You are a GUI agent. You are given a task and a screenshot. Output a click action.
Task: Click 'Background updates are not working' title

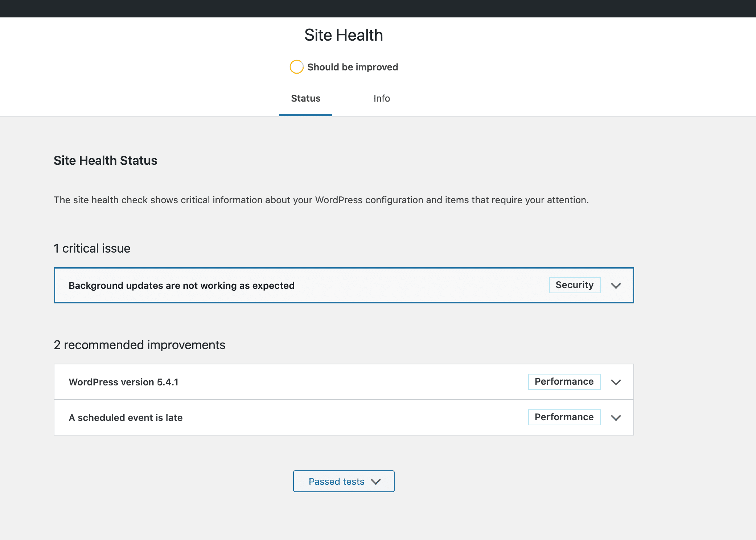click(x=181, y=286)
